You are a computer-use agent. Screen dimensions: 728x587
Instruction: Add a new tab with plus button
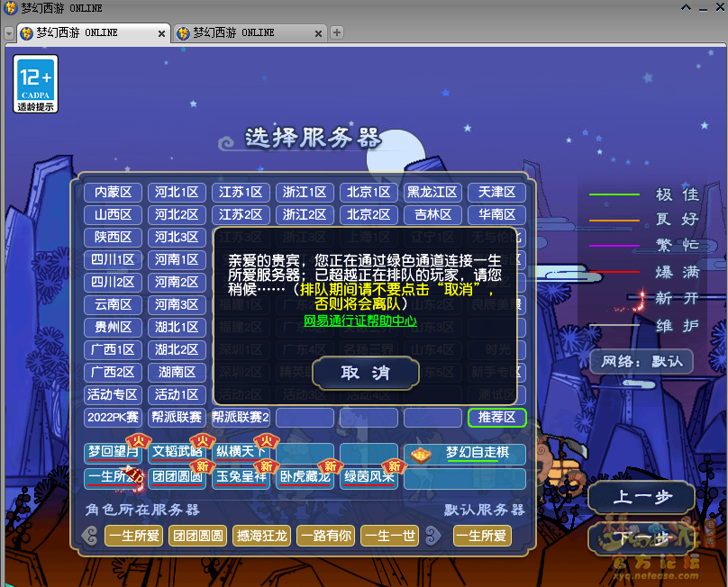click(x=337, y=32)
